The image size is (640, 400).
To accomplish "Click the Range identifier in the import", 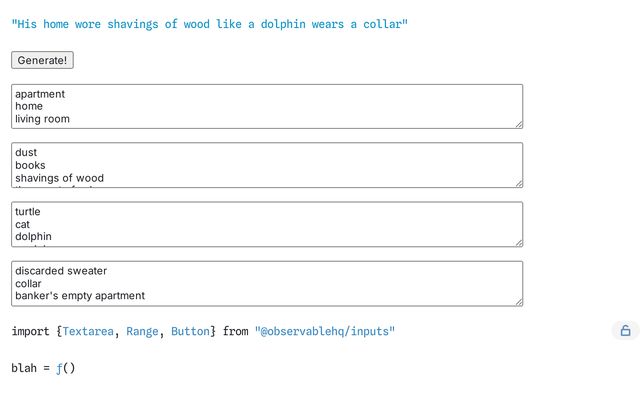I will coord(142,331).
